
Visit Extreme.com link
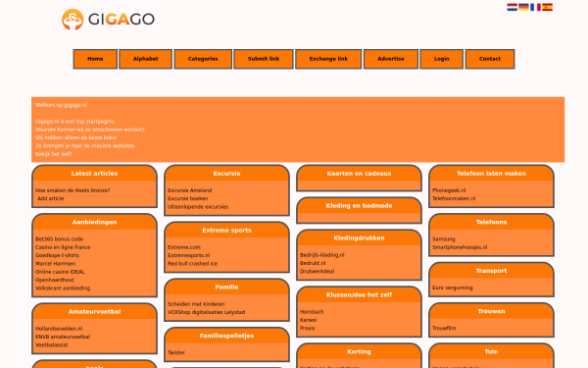pos(184,247)
